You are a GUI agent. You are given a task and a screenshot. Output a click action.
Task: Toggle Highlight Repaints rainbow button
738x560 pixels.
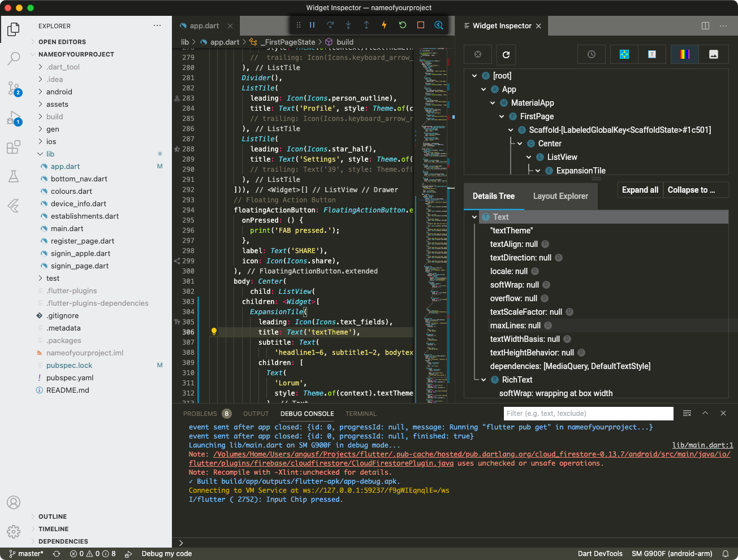click(x=685, y=54)
